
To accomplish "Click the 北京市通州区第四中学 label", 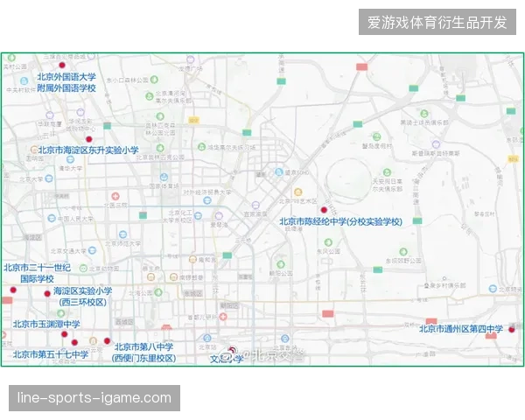I will point(461,329).
